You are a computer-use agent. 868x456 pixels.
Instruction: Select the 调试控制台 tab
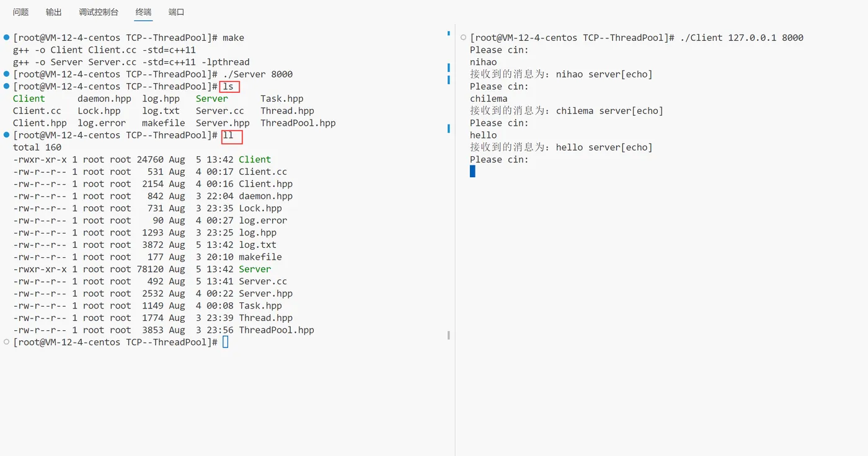[x=99, y=12]
